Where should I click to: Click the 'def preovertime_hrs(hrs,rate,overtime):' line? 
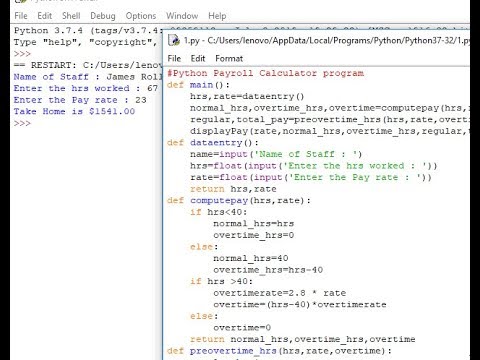point(279,351)
